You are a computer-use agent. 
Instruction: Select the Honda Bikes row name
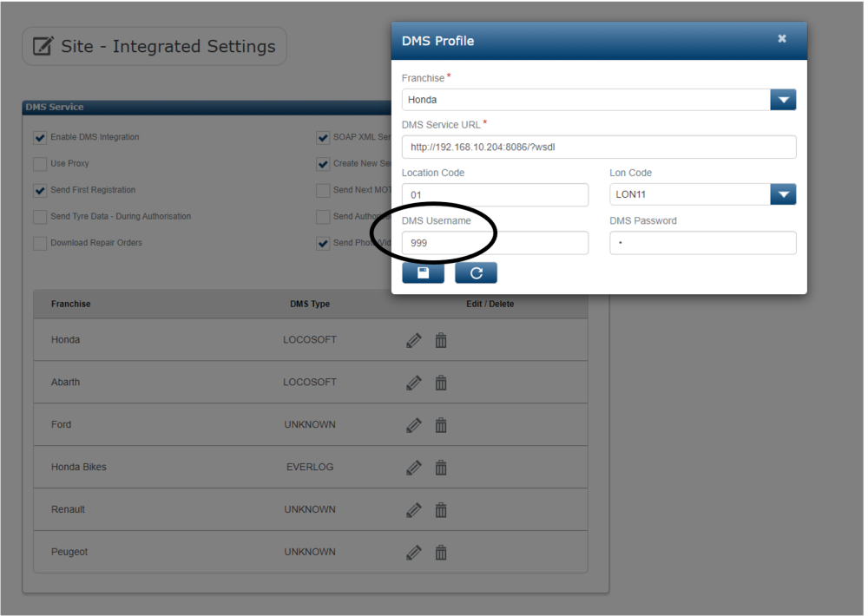pos(79,467)
